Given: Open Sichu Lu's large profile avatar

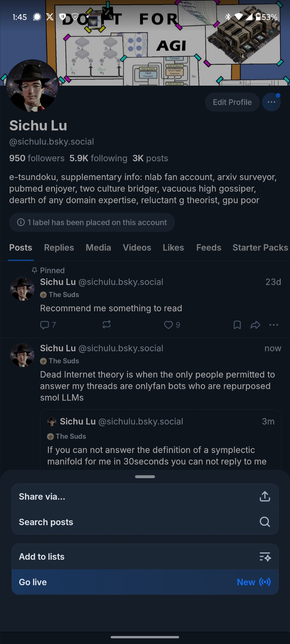Looking at the screenshot, I should (x=32, y=86).
